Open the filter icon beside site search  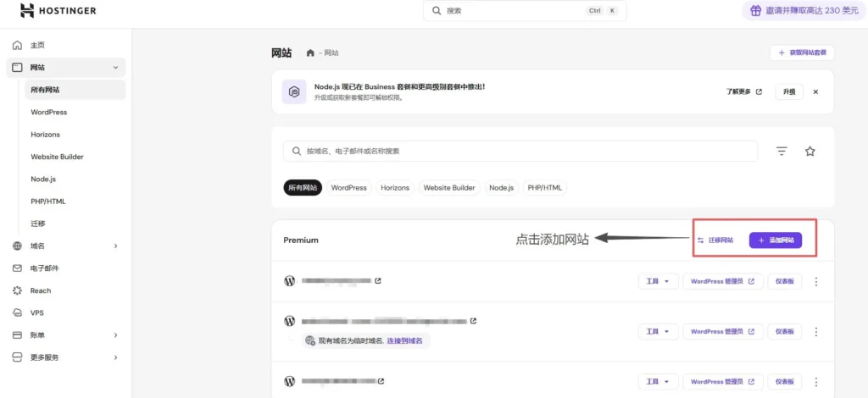tap(782, 151)
